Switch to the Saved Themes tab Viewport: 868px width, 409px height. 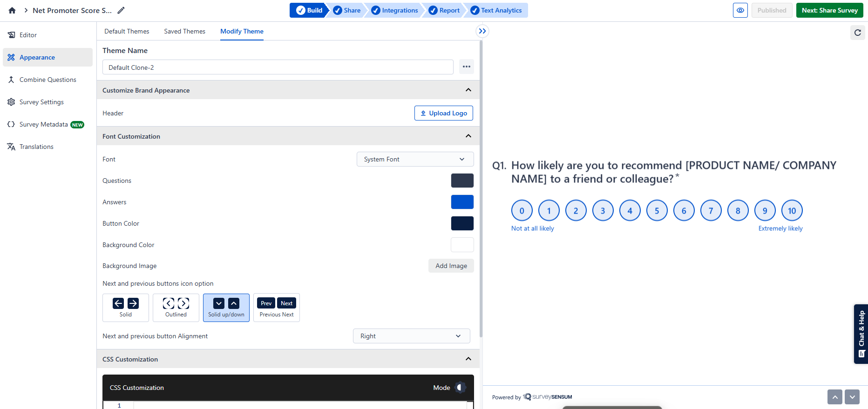(184, 31)
